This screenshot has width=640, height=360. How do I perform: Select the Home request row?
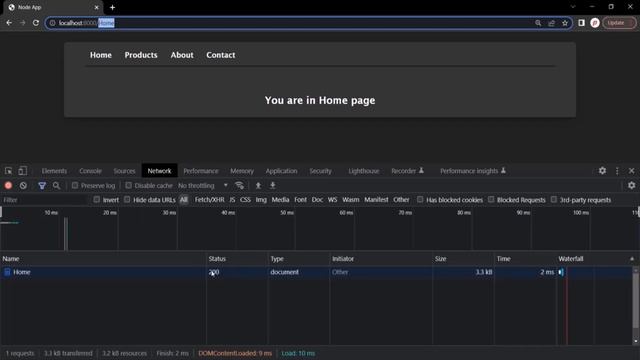(x=316, y=272)
